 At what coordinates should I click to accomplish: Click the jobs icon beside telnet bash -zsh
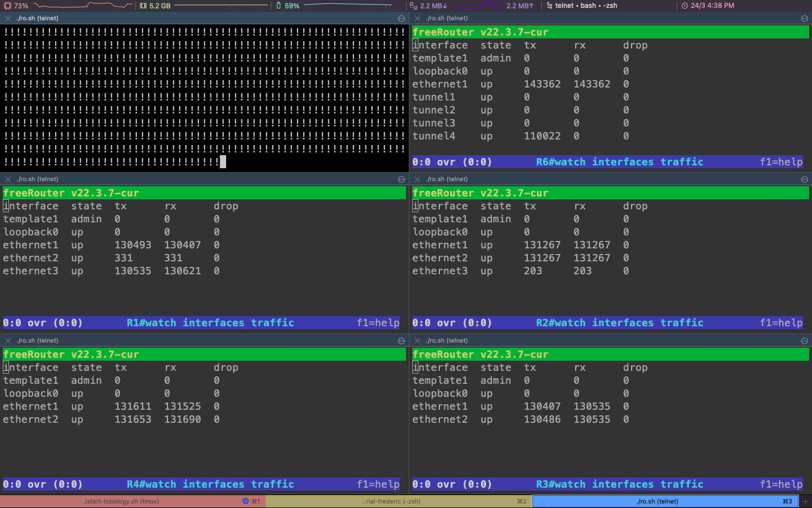pos(549,6)
